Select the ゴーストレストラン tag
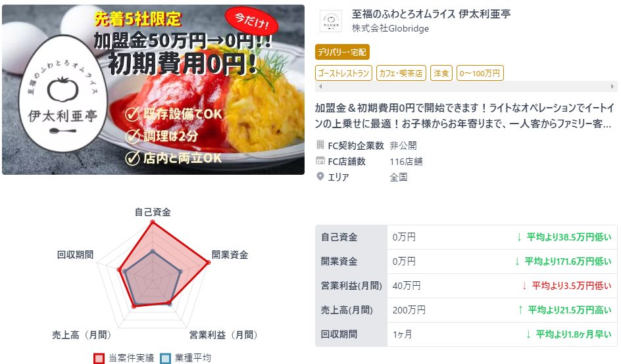621x364 pixels. tap(343, 73)
